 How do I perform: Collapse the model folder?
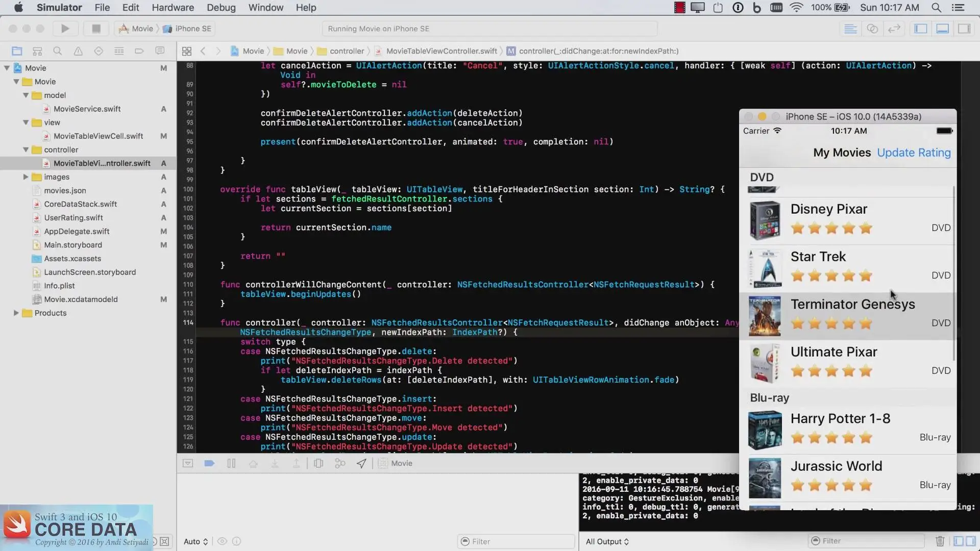point(26,95)
